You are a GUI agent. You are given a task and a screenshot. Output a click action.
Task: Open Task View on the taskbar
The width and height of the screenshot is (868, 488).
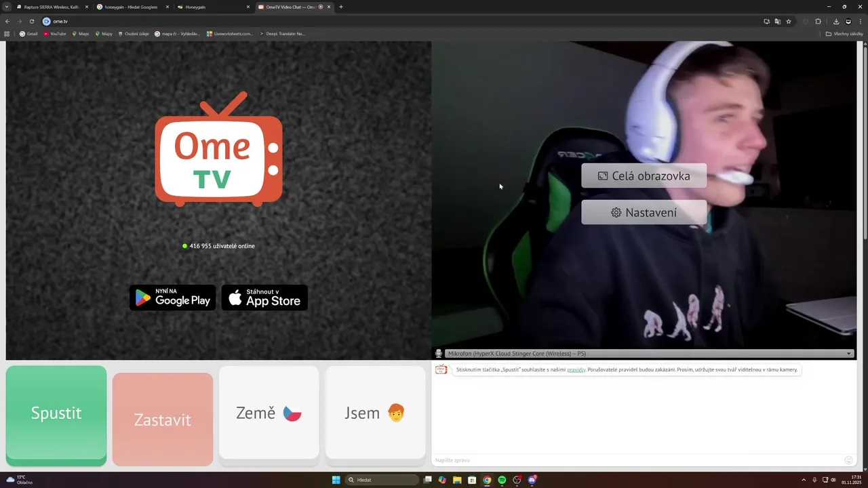pyautogui.click(x=427, y=480)
